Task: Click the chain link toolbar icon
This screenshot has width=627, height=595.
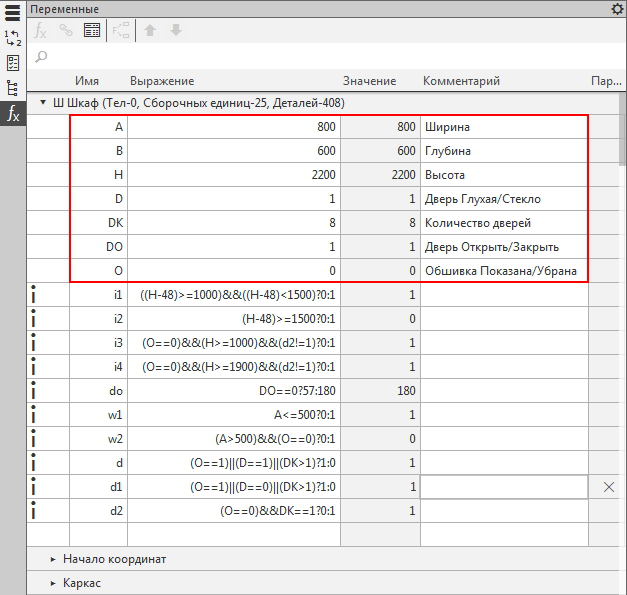Action: point(66,31)
